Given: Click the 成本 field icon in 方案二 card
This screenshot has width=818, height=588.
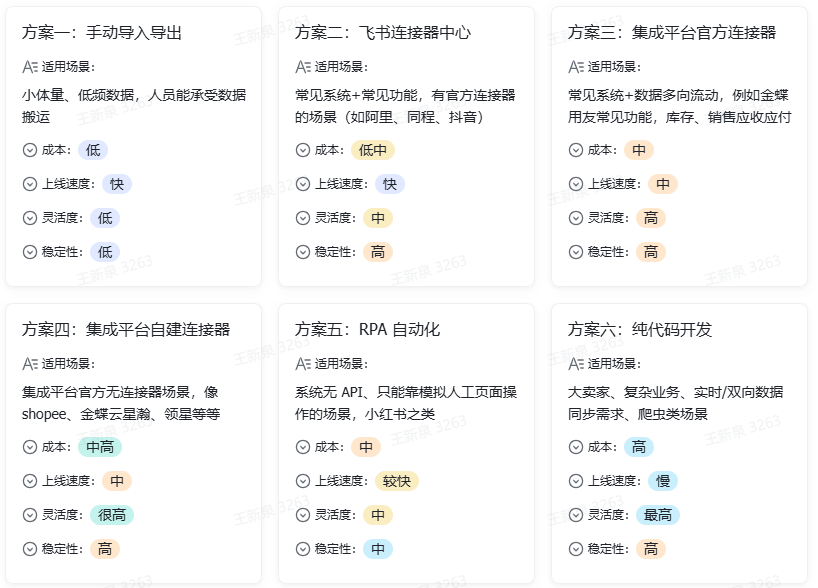Looking at the screenshot, I should [303, 150].
